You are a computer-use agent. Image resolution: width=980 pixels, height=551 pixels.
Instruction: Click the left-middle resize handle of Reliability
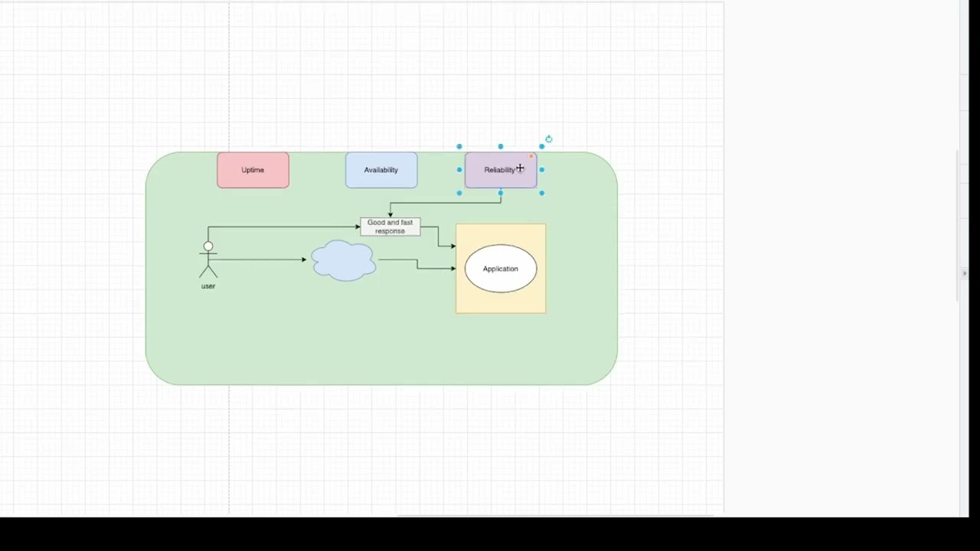point(459,170)
